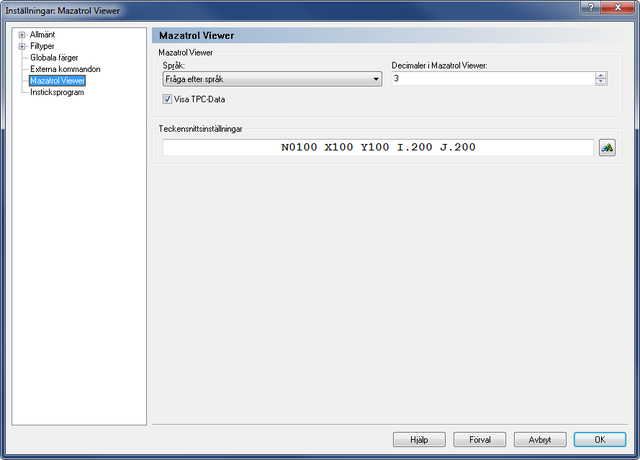This screenshot has height=460, width=640.
Task: Close the Inställningar dialog window
Action: pyautogui.click(x=618, y=7)
